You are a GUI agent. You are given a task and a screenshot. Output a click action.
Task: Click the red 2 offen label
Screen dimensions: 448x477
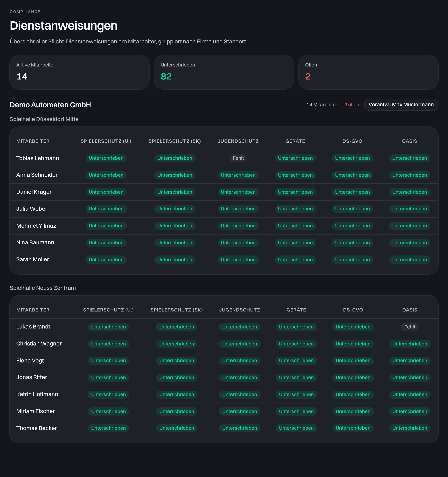352,105
